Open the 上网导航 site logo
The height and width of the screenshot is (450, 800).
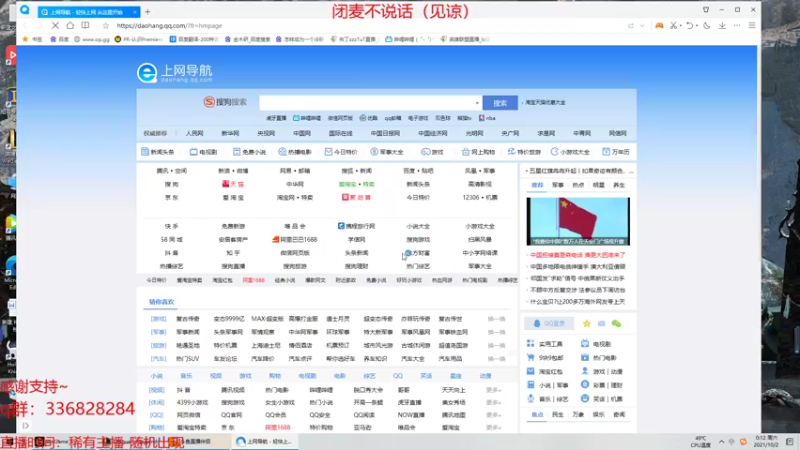point(174,73)
